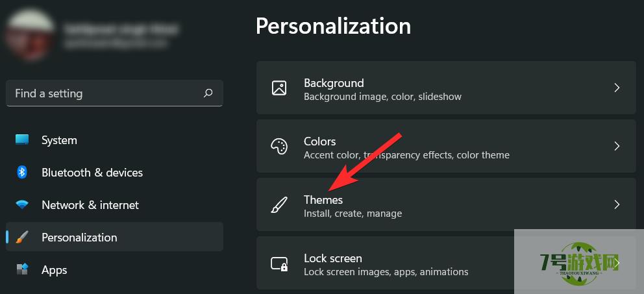Click the Apps icon in sidebar
This screenshot has height=294, width=644.
click(22, 269)
